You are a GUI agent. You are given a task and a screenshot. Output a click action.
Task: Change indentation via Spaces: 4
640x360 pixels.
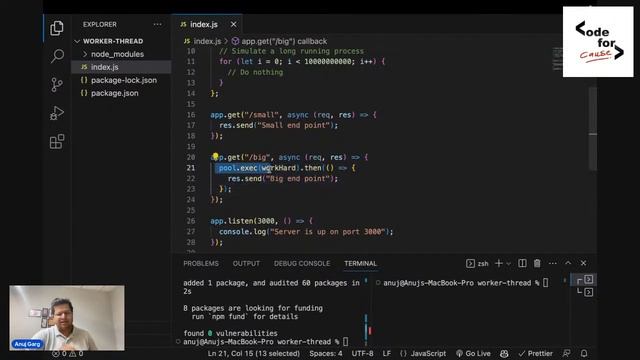[x=326, y=353]
